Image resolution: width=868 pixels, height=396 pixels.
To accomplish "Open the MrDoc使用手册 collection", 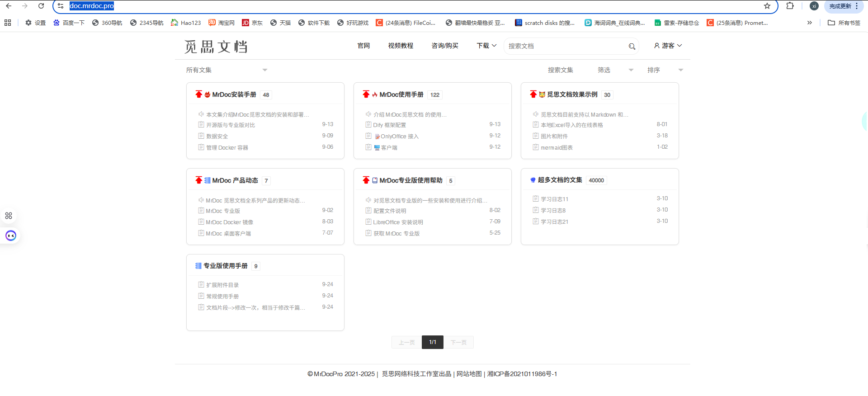I will tap(401, 94).
